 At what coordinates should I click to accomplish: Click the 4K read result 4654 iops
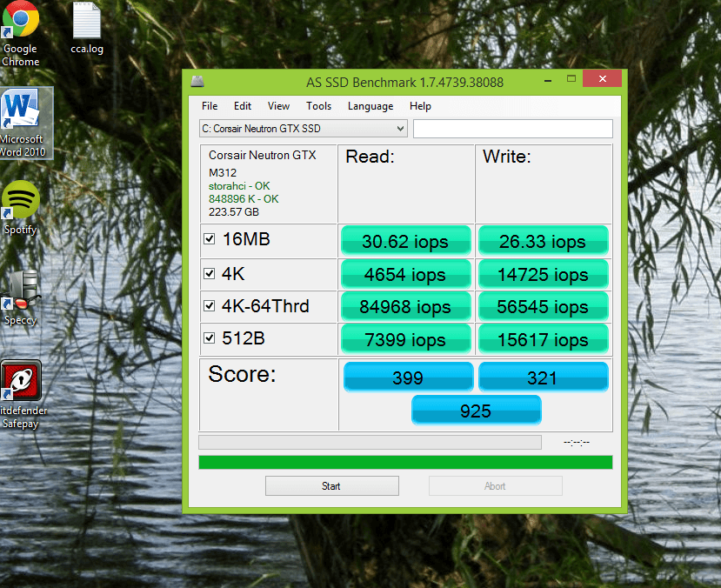tap(405, 274)
